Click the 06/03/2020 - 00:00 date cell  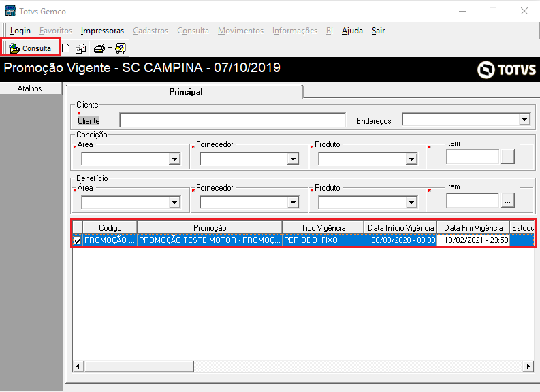pyautogui.click(x=400, y=240)
